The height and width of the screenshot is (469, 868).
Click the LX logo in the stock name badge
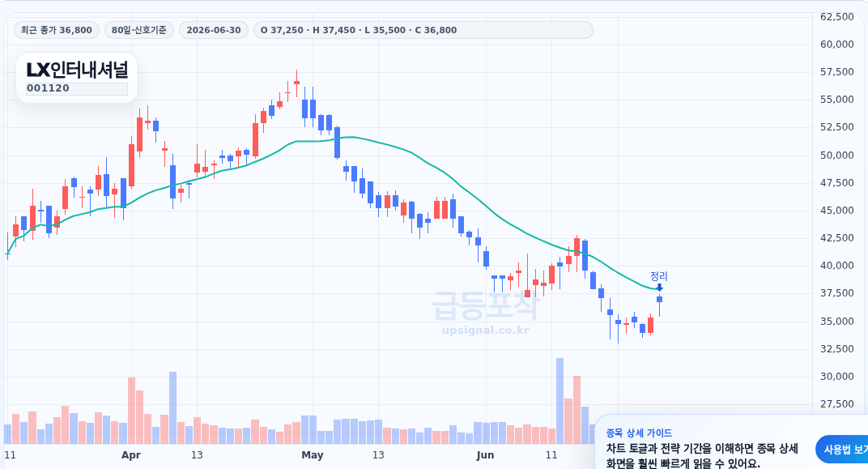38,70
